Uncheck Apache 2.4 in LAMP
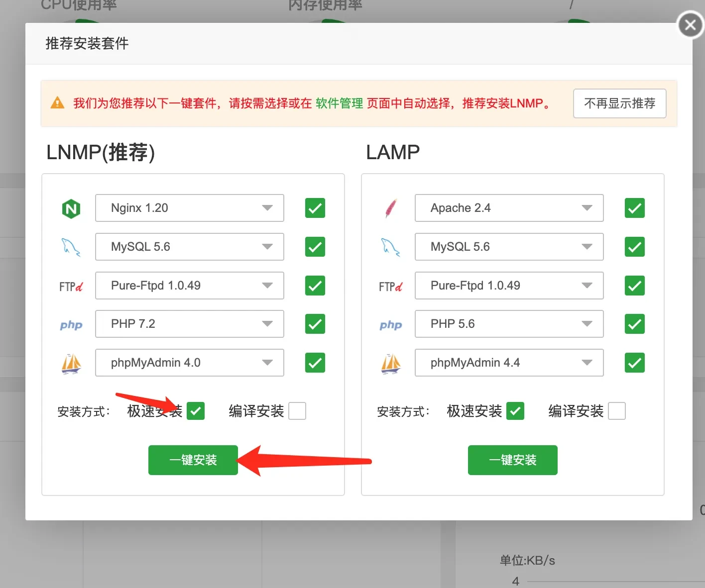 pyautogui.click(x=635, y=208)
